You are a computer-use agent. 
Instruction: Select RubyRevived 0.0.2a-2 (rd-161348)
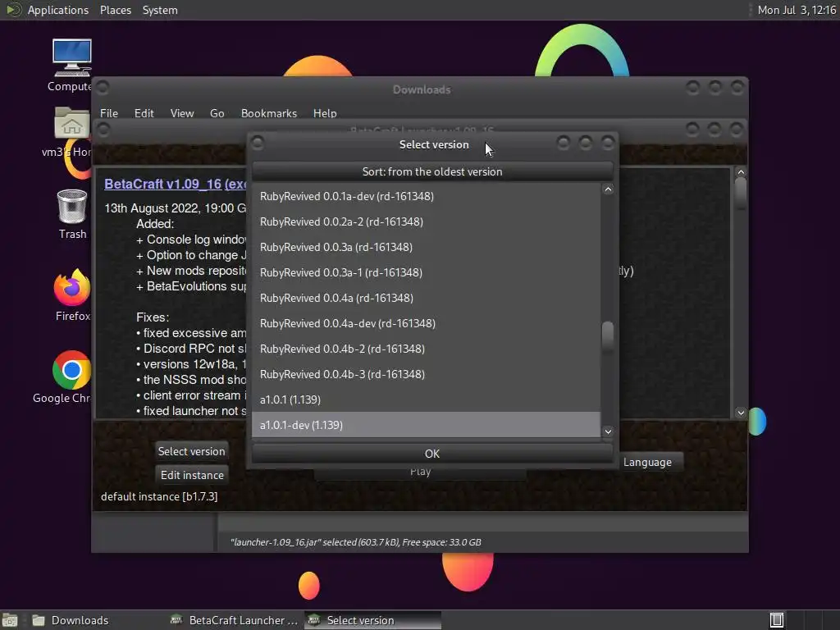[x=427, y=221]
